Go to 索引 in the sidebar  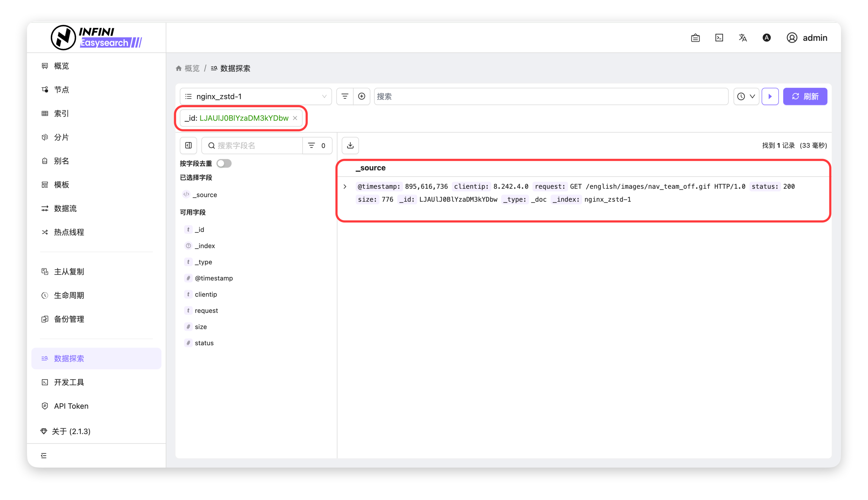pyautogui.click(x=62, y=113)
